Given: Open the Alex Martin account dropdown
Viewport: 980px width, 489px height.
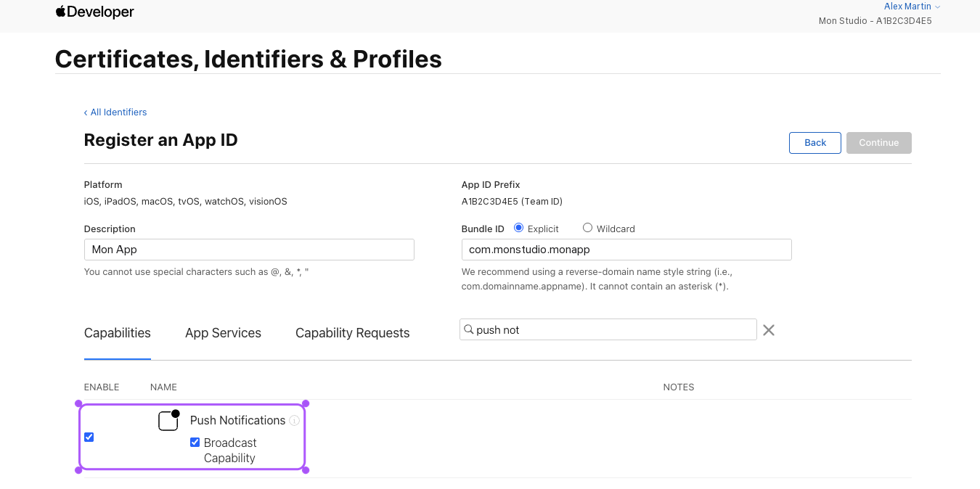Looking at the screenshot, I should click(912, 7).
